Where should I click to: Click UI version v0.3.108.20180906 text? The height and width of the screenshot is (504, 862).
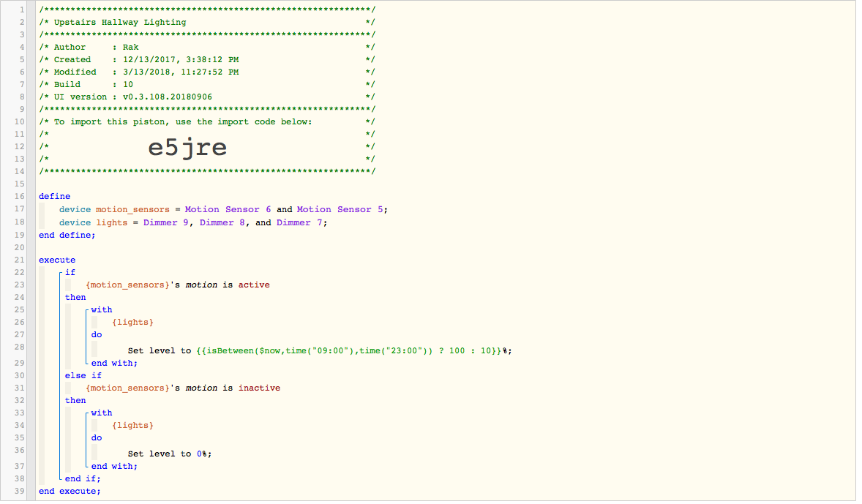133,97
